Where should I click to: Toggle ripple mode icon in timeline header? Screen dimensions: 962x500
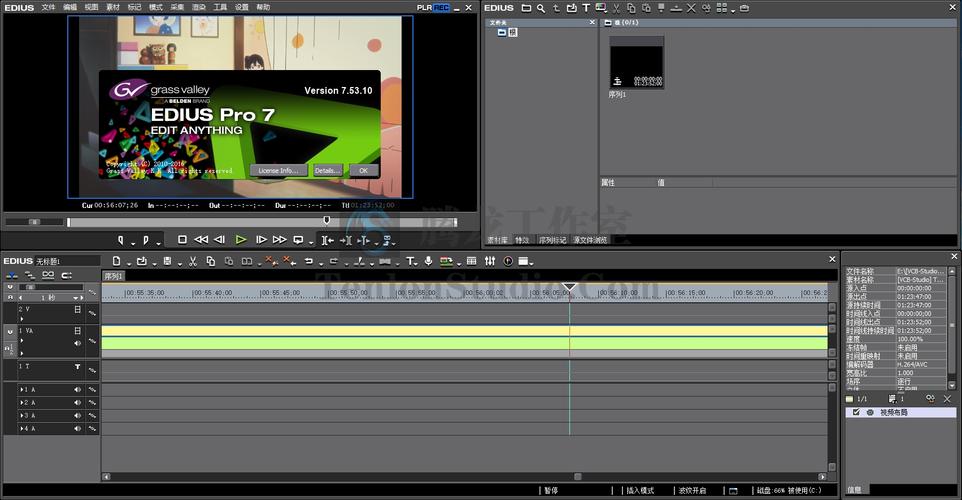coord(29,275)
